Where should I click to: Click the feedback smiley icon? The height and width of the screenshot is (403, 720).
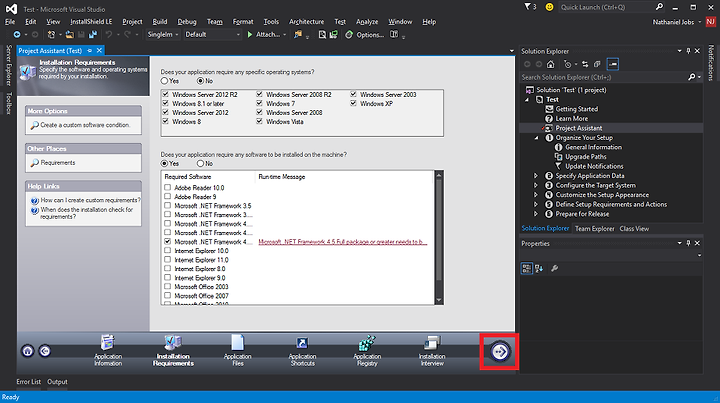pyautogui.click(x=549, y=7)
